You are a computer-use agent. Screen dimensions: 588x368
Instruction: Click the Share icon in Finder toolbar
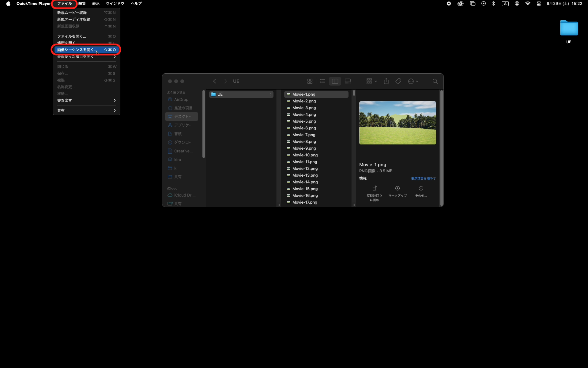click(x=386, y=81)
